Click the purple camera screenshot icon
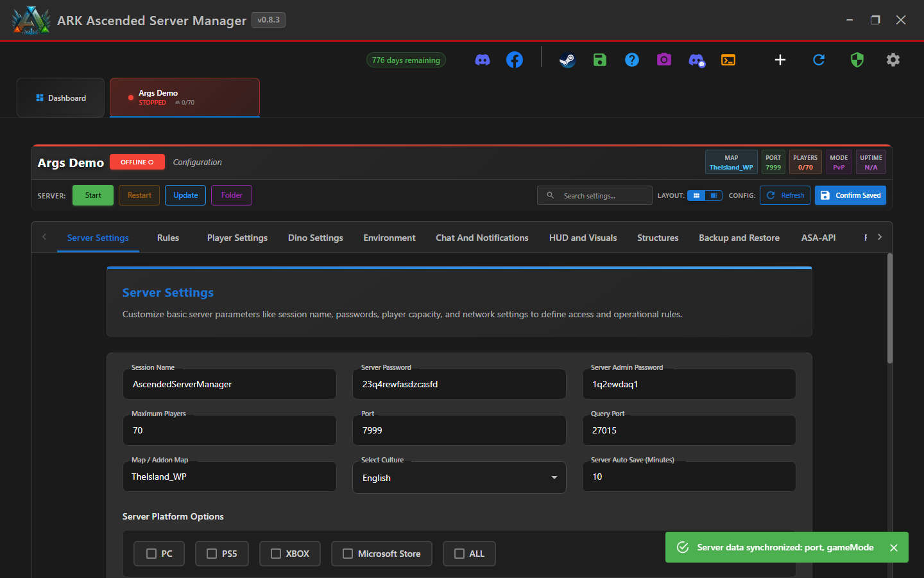 664,60
